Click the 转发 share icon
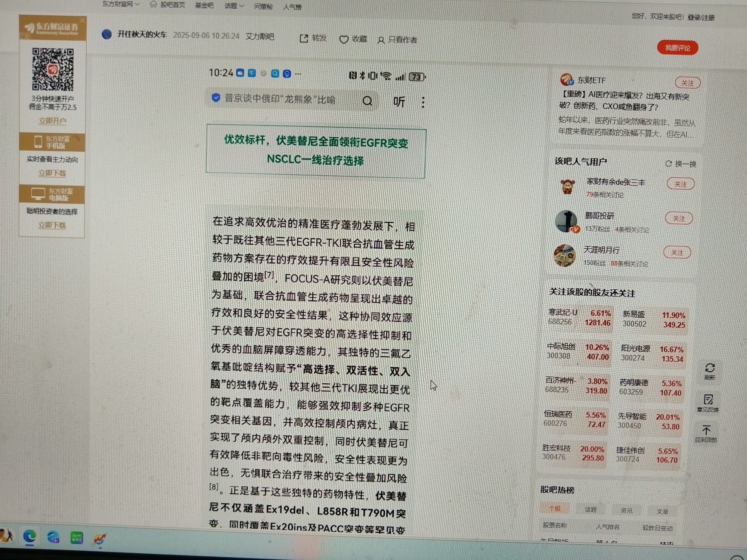This screenshot has height=560, width=747. 304,38
